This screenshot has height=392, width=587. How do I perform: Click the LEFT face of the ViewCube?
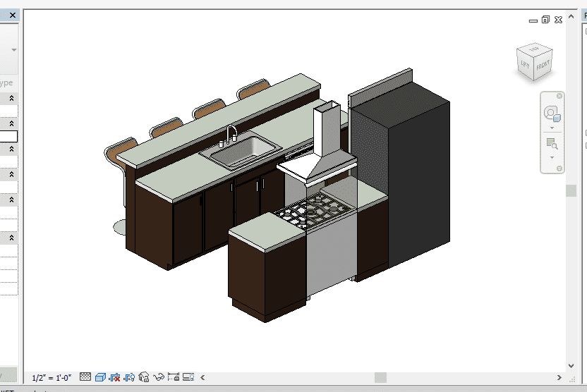coord(526,65)
